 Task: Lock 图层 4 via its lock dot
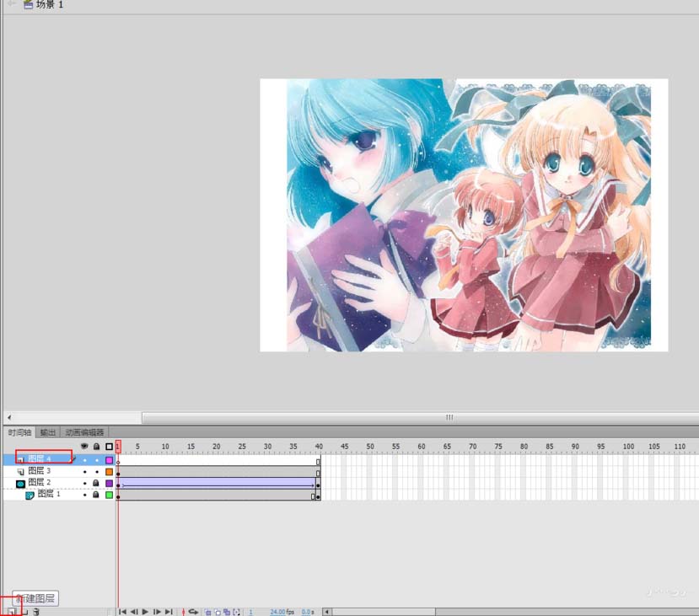[x=97, y=460]
